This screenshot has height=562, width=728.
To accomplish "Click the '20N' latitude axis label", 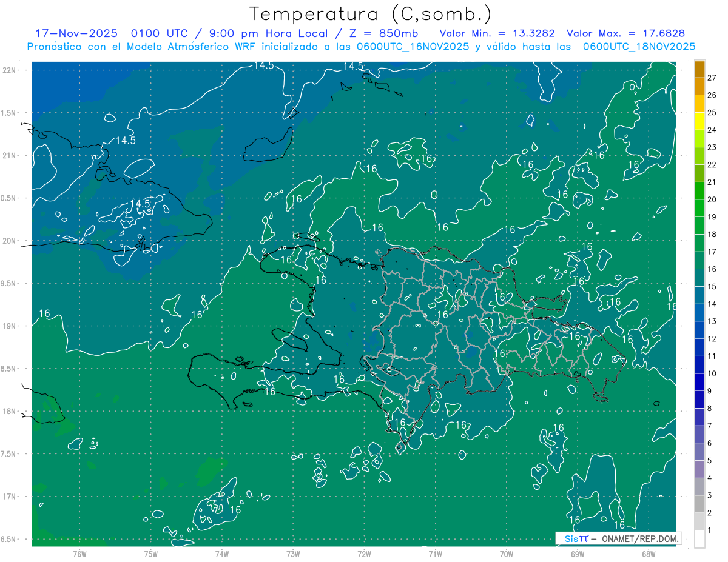I will click(x=10, y=241).
